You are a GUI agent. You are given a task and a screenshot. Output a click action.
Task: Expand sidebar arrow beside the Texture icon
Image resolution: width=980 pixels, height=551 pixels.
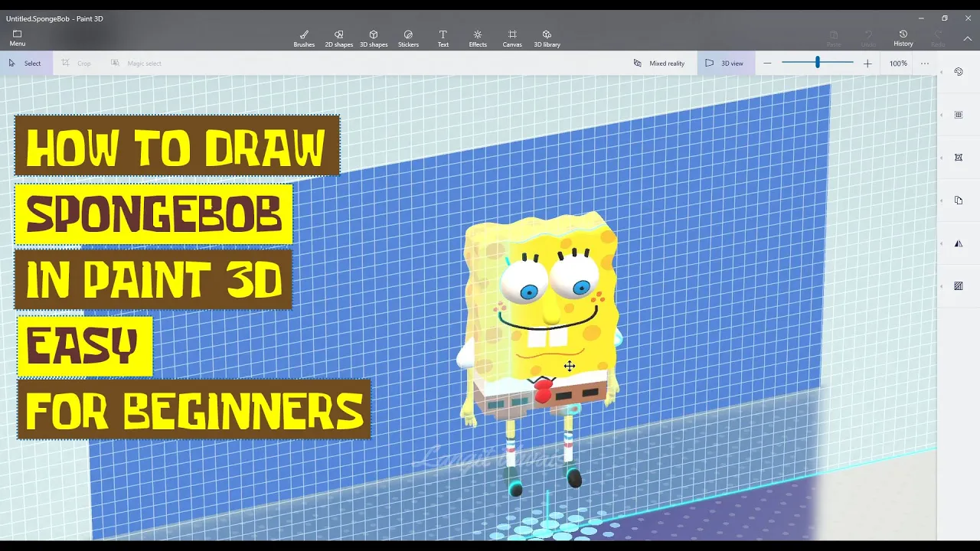point(942,286)
